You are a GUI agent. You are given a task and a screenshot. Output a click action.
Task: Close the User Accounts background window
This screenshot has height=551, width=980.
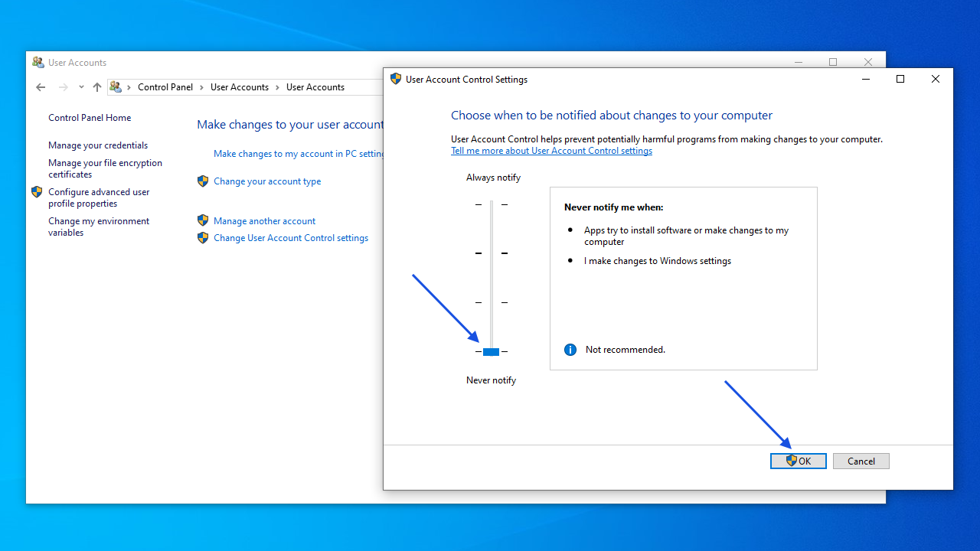(x=868, y=62)
